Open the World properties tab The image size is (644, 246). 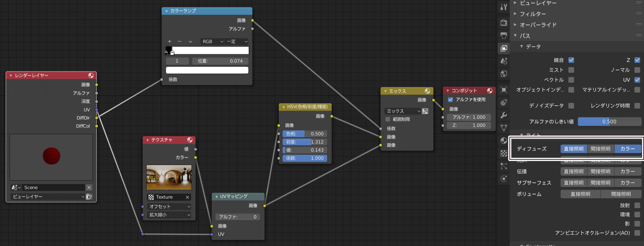[x=504, y=74]
